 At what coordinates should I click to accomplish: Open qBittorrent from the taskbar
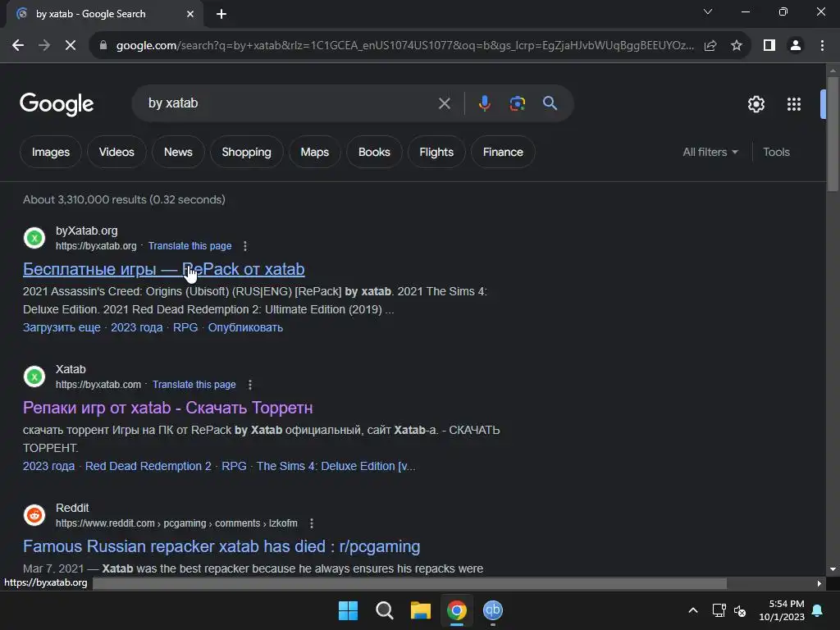[x=492, y=610]
